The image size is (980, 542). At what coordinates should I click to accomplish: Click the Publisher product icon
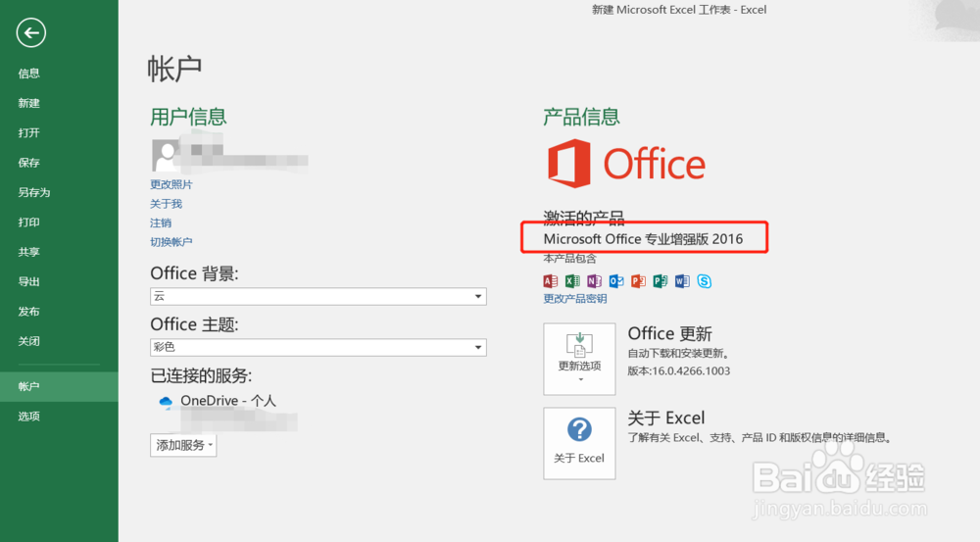pyautogui.click(x=660, y=281)
